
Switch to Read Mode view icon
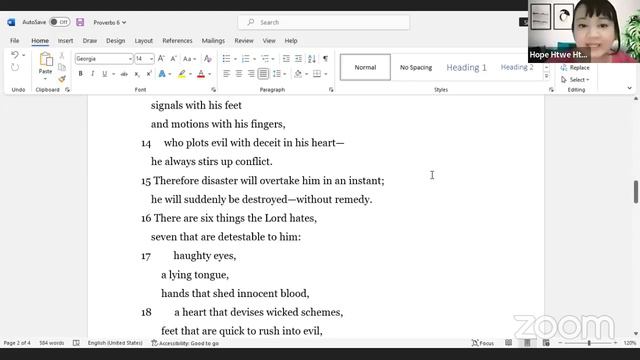click(x=508, y=343)
